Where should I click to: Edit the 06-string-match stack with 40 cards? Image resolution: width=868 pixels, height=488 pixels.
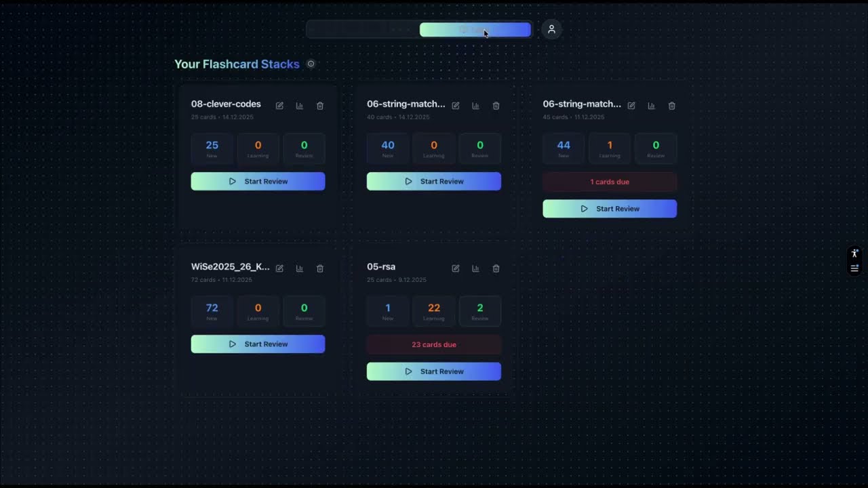point(456,106)
